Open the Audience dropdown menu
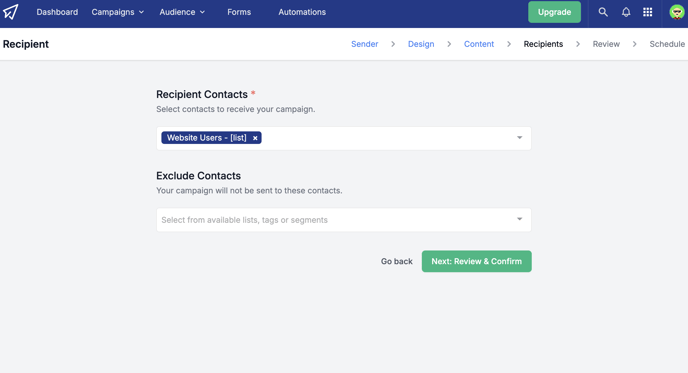This screenshot has width=688, height=373. pos(182,12)
